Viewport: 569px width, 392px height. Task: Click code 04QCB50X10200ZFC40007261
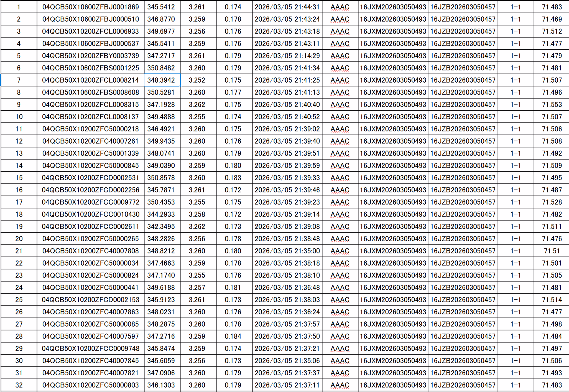coord(91,141)
